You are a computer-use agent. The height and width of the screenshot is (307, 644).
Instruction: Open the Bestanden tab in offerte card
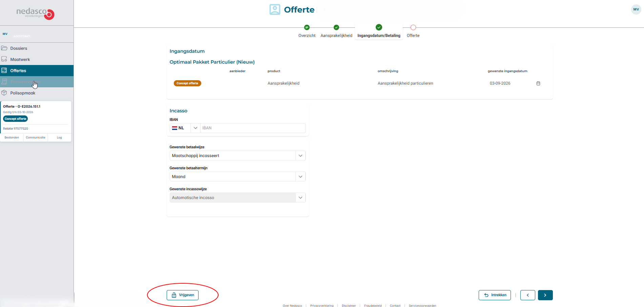pyautogui.click(x=12, y=137)
